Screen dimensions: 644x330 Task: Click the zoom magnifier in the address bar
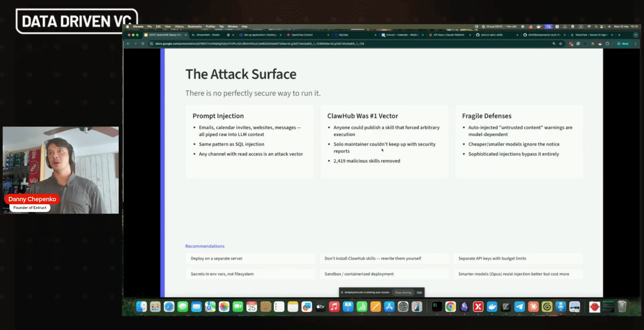coord(554,43)
